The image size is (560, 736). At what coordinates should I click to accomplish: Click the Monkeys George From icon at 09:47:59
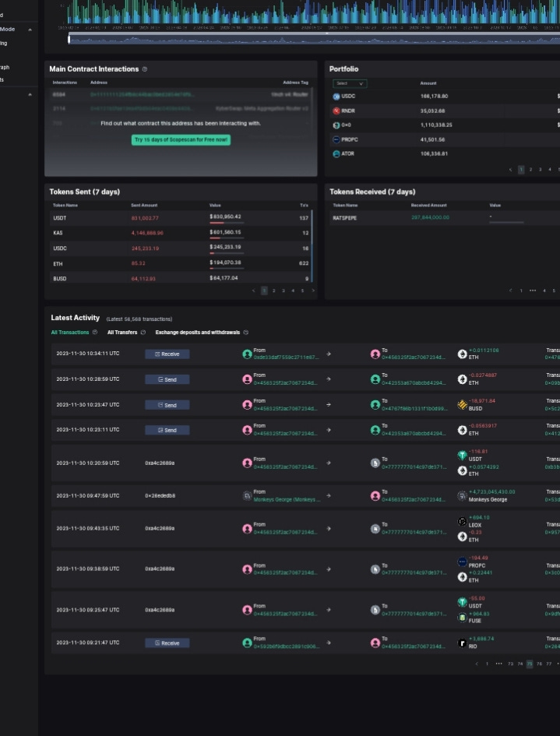pyautogui.click(x=248, y=495)
